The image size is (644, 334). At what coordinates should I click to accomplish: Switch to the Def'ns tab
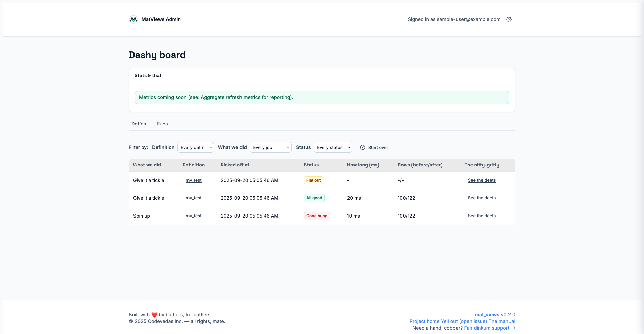139,124
